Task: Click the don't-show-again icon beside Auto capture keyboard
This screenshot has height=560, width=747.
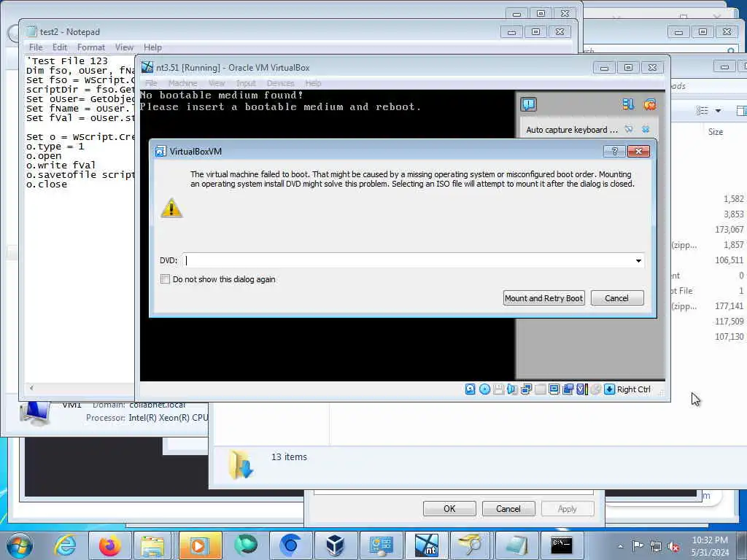Action: (x=629, y=129)
